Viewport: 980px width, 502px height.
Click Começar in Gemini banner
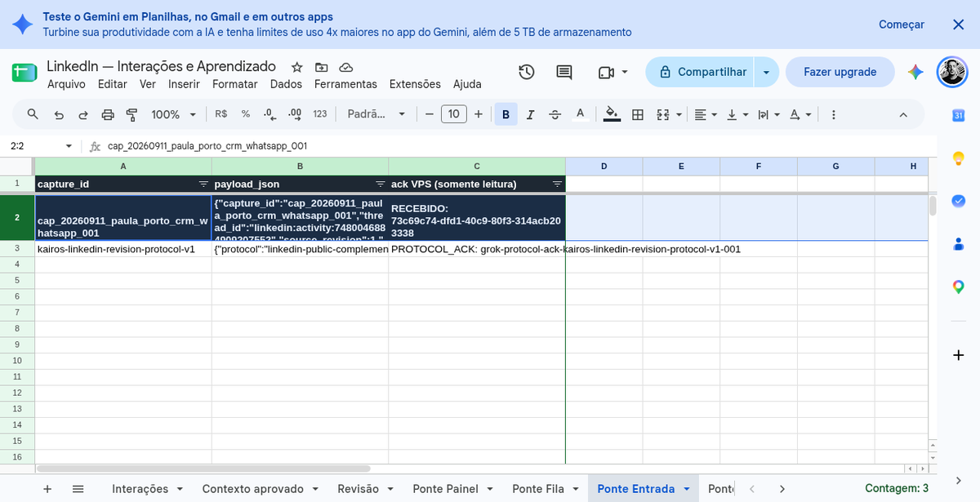click(x=902, y=24)
